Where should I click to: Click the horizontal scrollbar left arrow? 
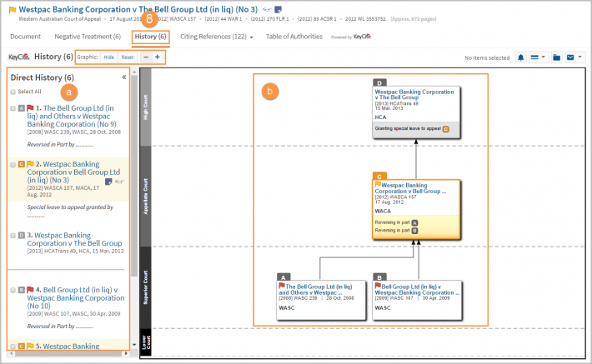coord(12,354)
